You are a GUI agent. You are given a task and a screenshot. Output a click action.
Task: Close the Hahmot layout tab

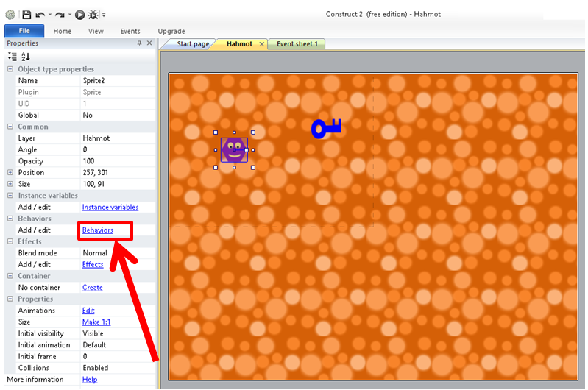pos(261,44)
